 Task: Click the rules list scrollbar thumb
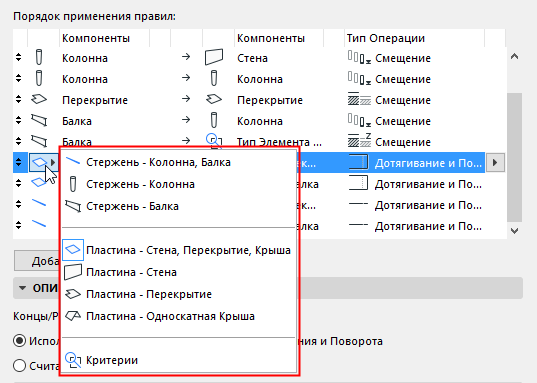point(514,157)
